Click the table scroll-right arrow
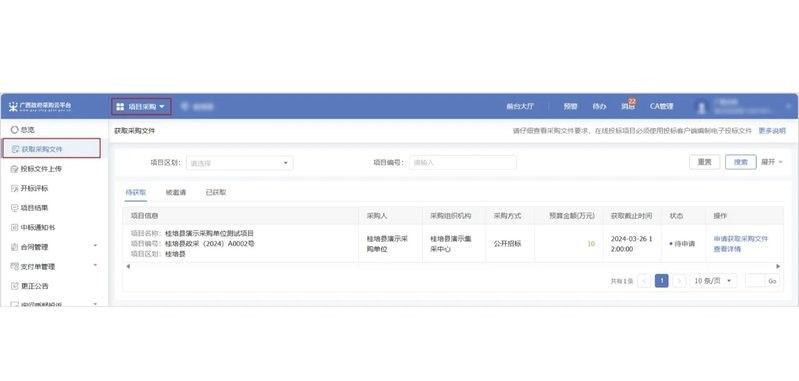 (778, 266)
